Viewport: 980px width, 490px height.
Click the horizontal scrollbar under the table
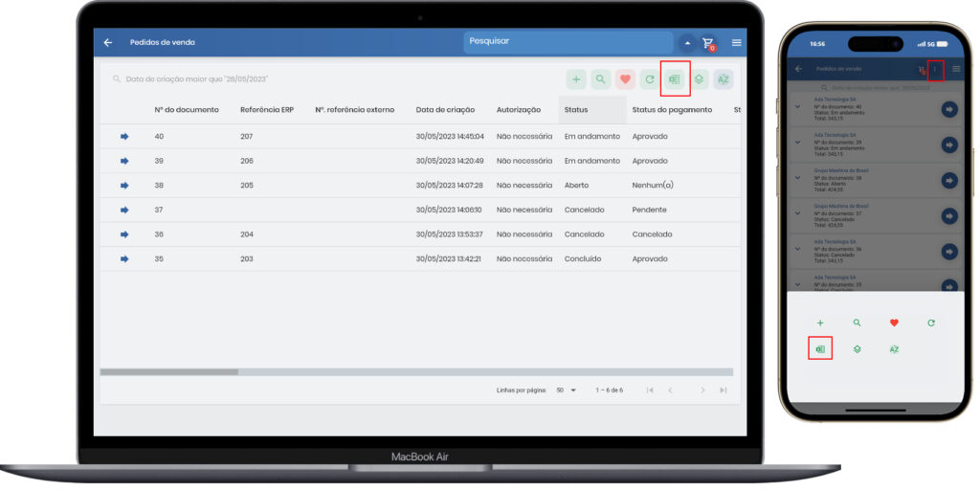point(168,372)
